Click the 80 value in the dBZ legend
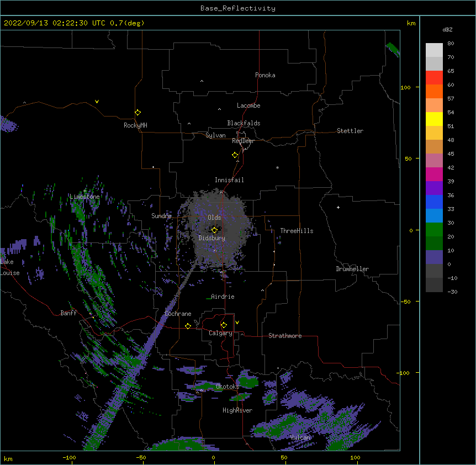The width and height of the screenshot is (476, 465). point(451,44)
